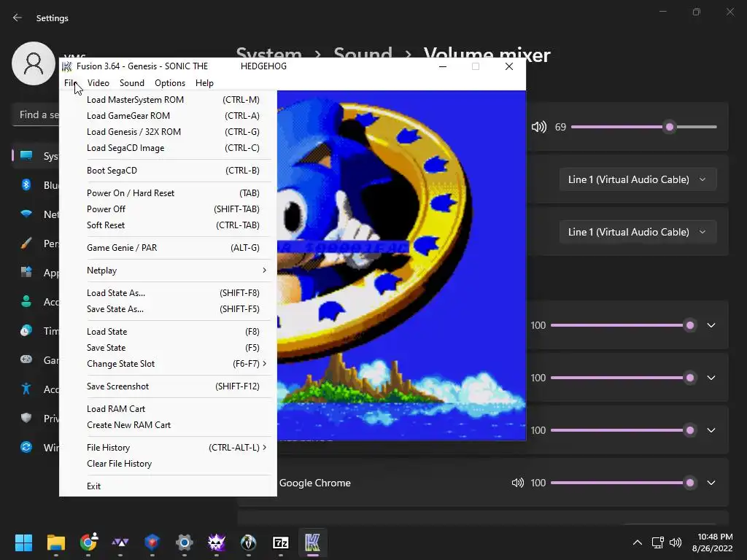Expand the Change State Slot submenu
The width and height of the screenshot is (747, 560).
click(x=169, y=364)
